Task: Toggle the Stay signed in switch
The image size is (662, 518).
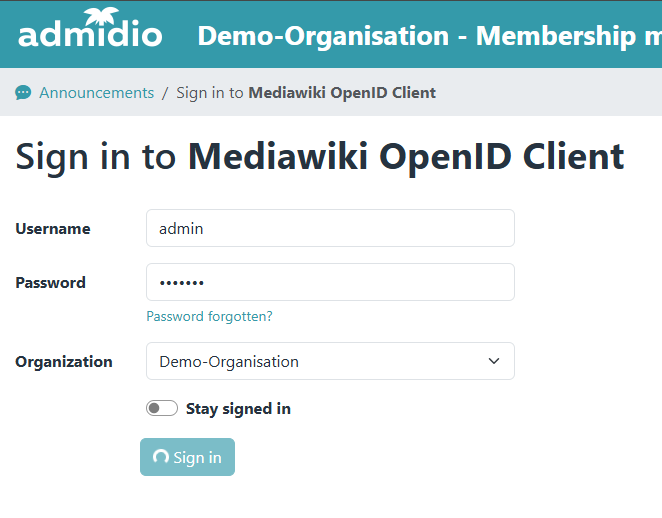Action: click(162, 408)
